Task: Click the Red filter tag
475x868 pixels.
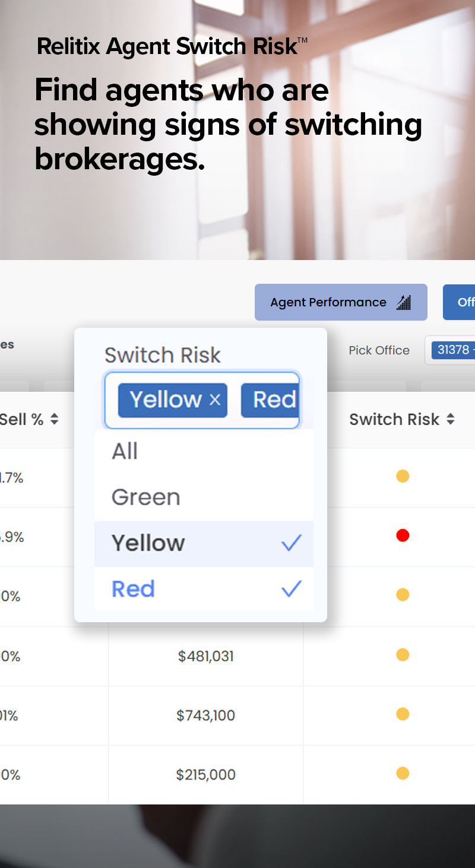Action: (273, 400)
